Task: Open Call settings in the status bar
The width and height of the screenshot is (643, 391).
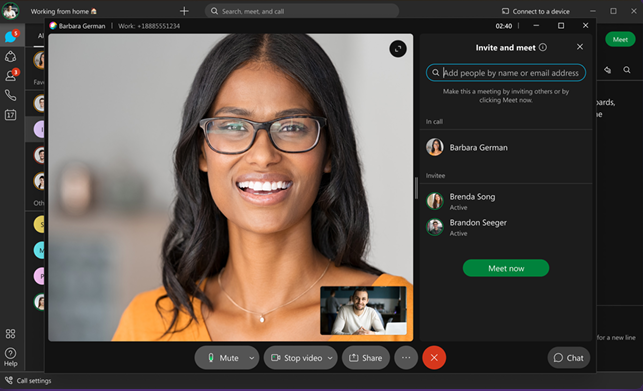Action: click(28, 381)
